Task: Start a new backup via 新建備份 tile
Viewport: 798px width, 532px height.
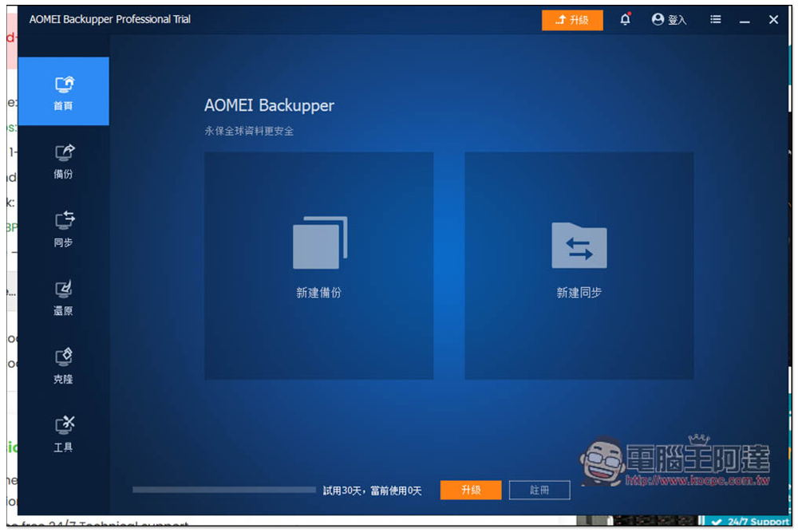Action: [x=319, y=266]
